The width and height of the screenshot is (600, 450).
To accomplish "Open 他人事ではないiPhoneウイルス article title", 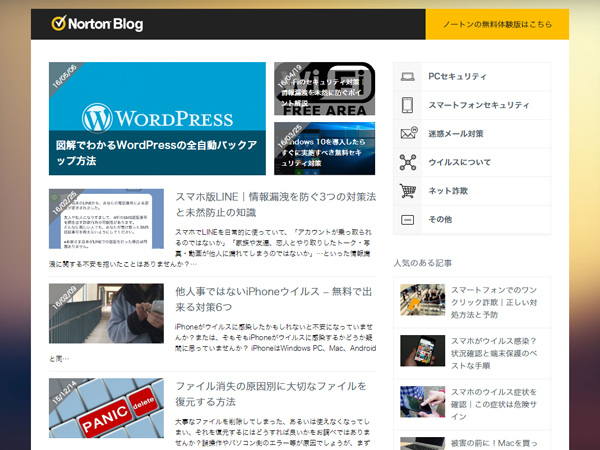I will (x=274, y=299).
